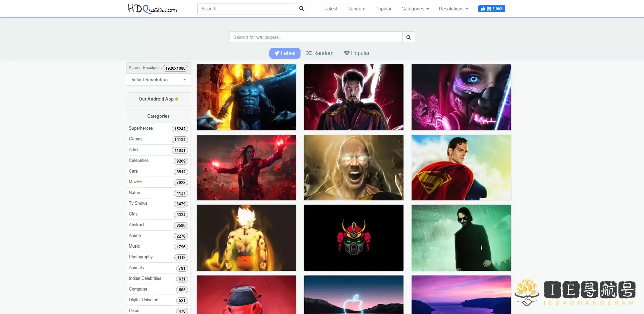Open the red samurai mask wallpaper thumbnail
Viewport: 644px width, 314px height.
click(354, 238)
